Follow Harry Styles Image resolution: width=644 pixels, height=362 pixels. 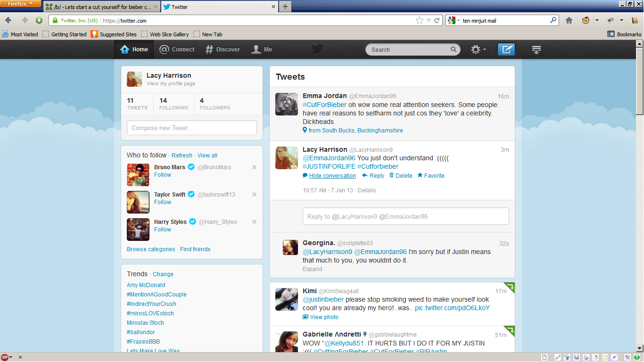click(163, 230)
